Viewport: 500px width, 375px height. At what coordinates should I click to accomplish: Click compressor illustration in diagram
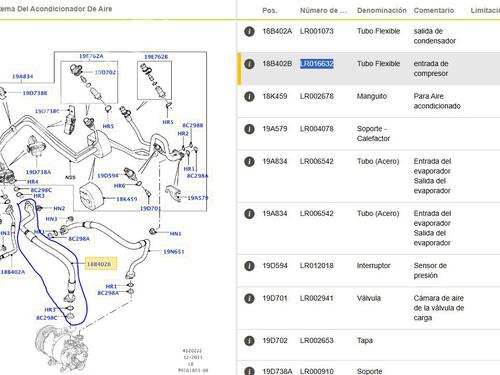(62, 349)
